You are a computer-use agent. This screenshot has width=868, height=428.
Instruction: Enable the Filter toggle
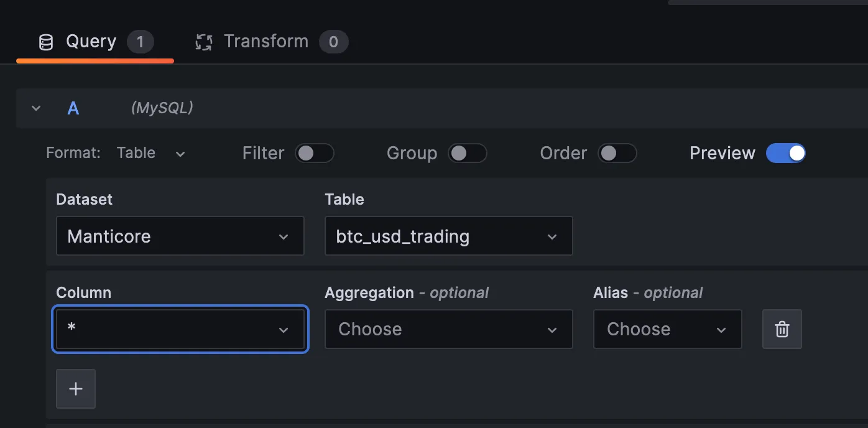pos(315,153)
